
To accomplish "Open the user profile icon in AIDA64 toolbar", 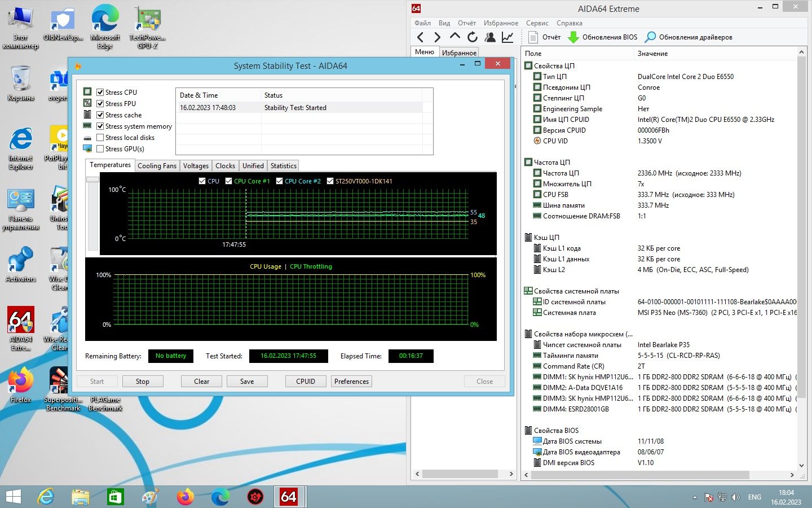I will (x=490, y=37).
